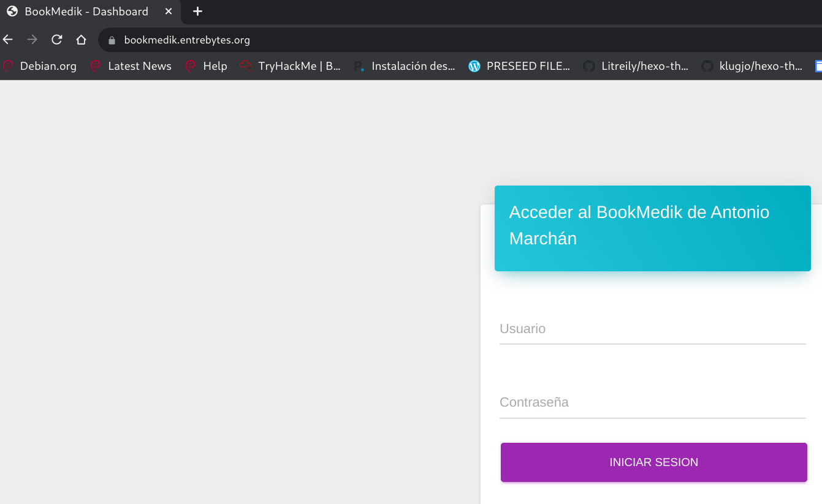Go back using the browser back arrow
Viewport: 822px width, 504px height.
[x=8, y=40]
